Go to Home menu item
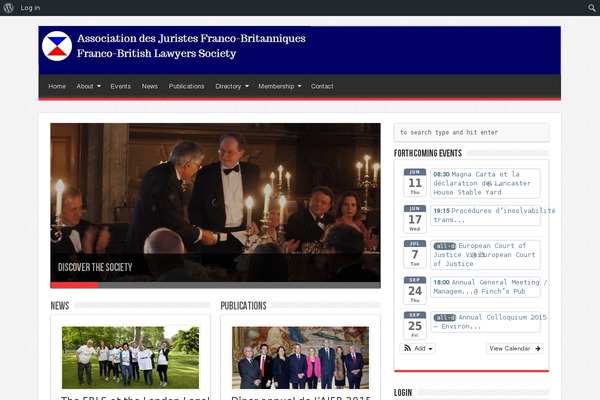This screenshot has height=400, width=600. pyautogui.click(x=57, y=87)
